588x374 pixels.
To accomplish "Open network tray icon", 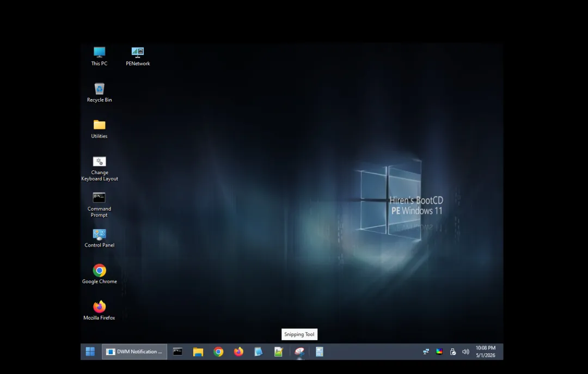I will coord(426,352).
